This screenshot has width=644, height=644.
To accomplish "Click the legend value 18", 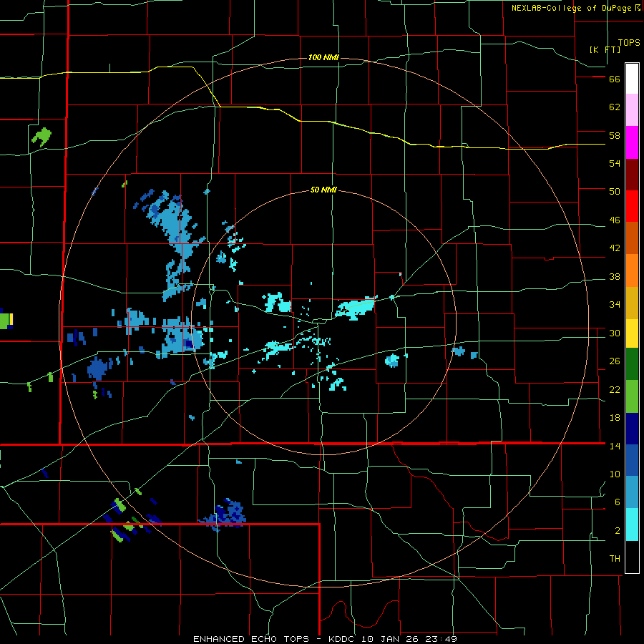I will click(x=615, y=418).
